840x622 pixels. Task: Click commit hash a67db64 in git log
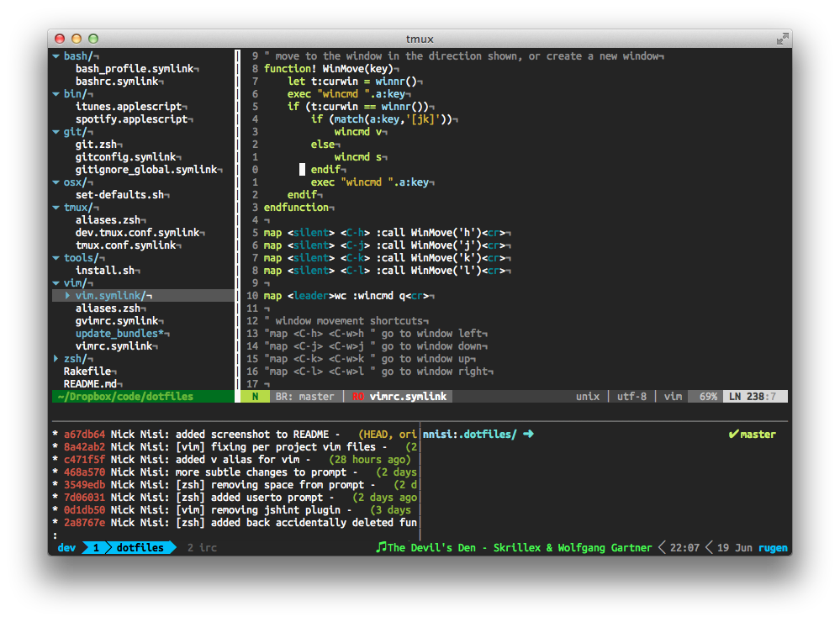(x=84, y=435)
